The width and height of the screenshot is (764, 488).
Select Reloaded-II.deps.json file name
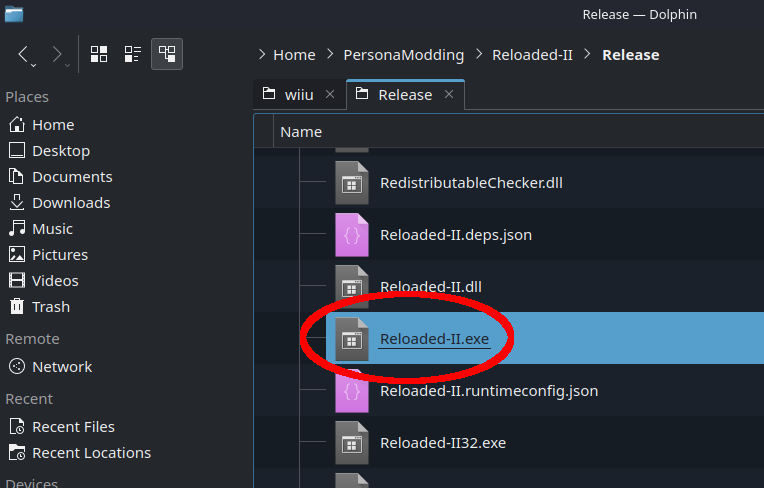pos(456,235)
